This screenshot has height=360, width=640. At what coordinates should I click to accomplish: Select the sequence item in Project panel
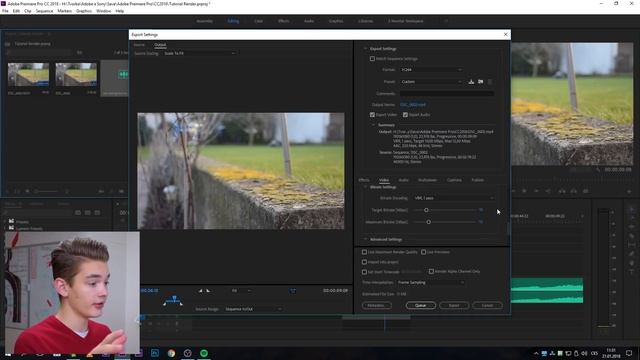pos(115,78)
